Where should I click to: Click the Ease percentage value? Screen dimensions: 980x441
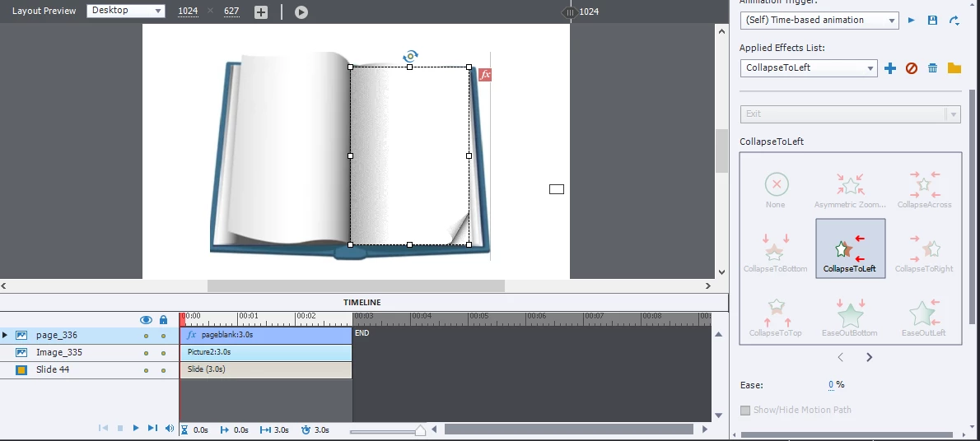831,385
